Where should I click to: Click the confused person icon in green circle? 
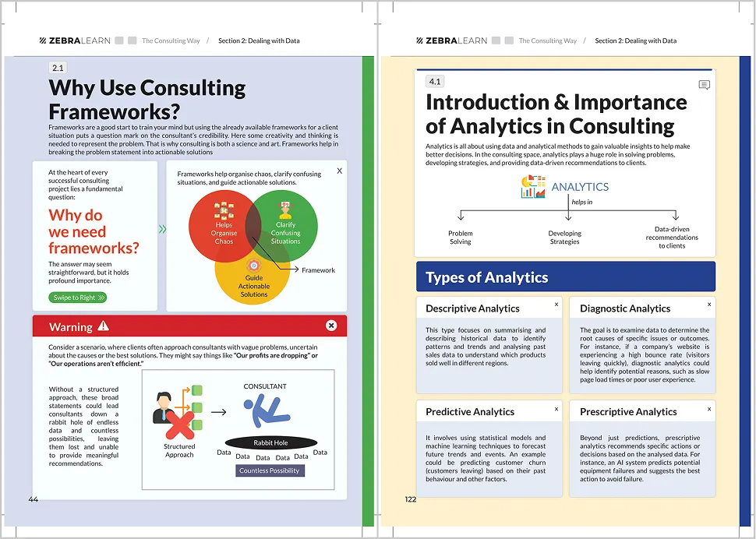(x=285, y=210)
